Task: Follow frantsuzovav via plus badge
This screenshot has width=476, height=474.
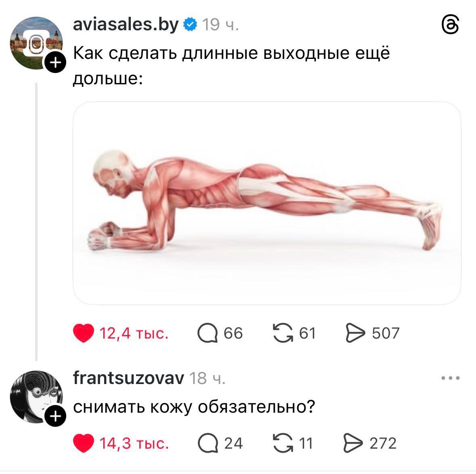Action: (55, 416)
